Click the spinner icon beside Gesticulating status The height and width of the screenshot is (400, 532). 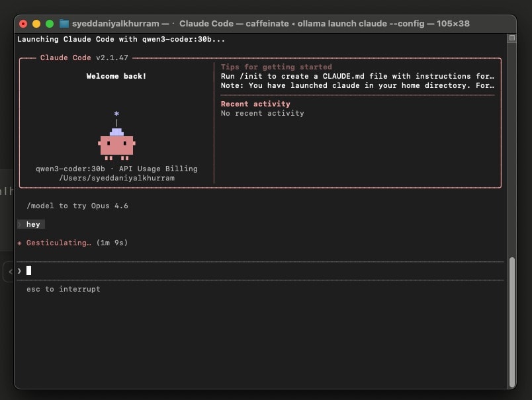pos(21,243)
